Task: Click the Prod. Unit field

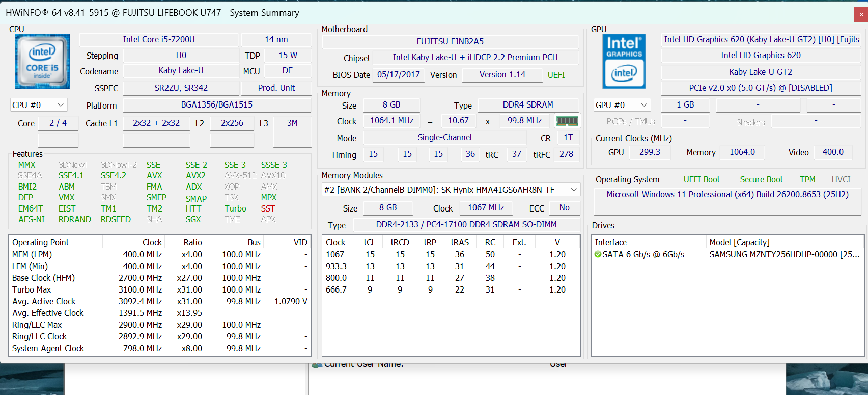Action: click(x=276, y=88)
